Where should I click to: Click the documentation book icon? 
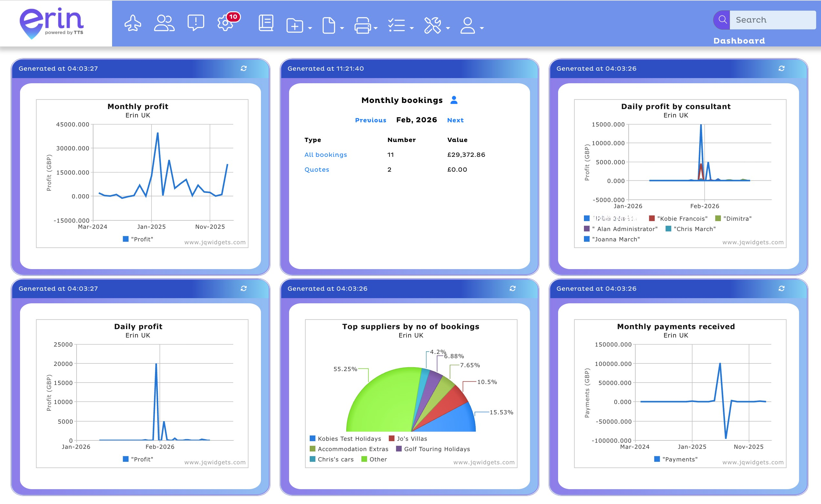[x=265, y=23]
